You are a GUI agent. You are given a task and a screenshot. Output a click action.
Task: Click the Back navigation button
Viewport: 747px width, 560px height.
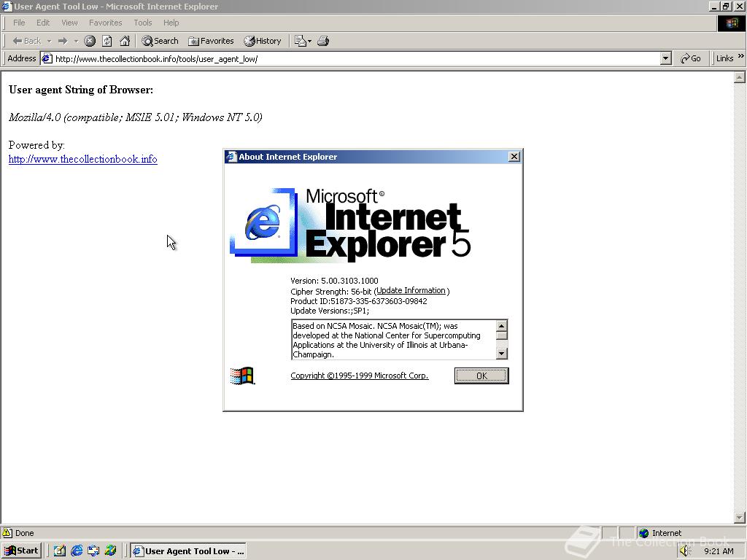(x=27, y=41)
